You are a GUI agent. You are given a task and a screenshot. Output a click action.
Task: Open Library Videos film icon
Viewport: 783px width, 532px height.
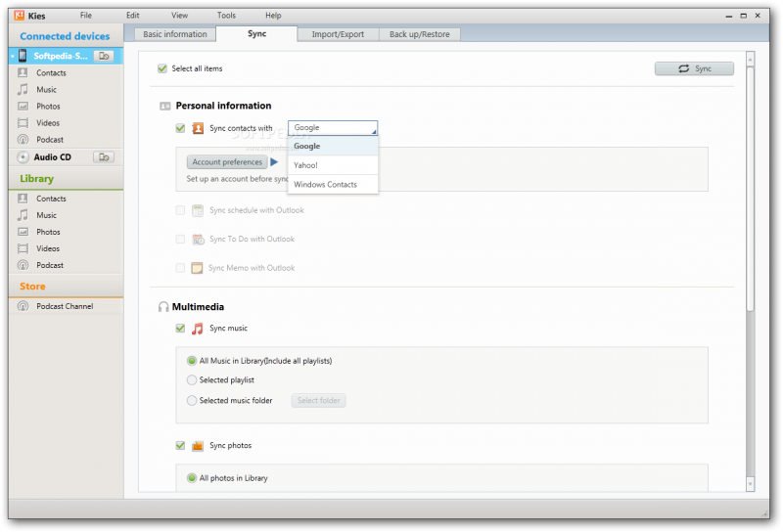(x=23, y=248)
